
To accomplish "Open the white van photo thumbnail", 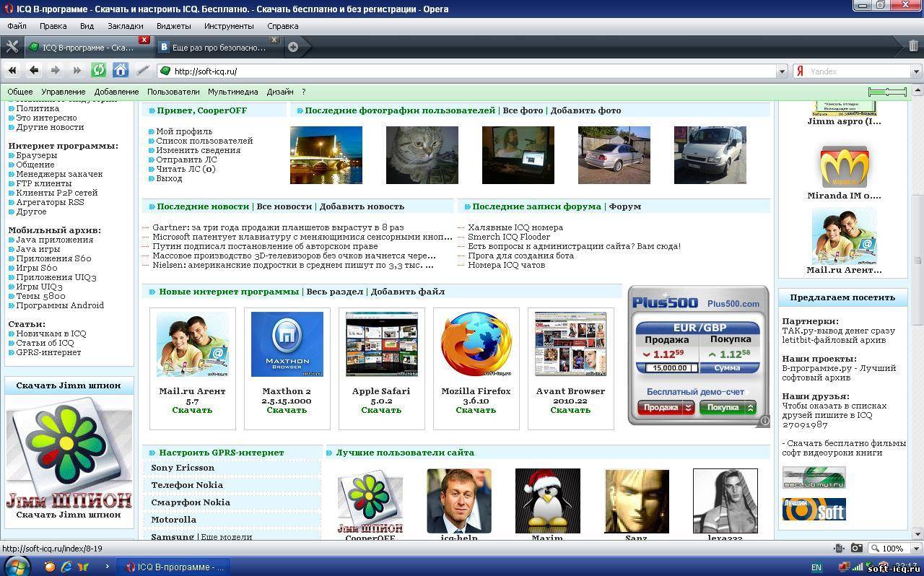I will pos(710,155).
